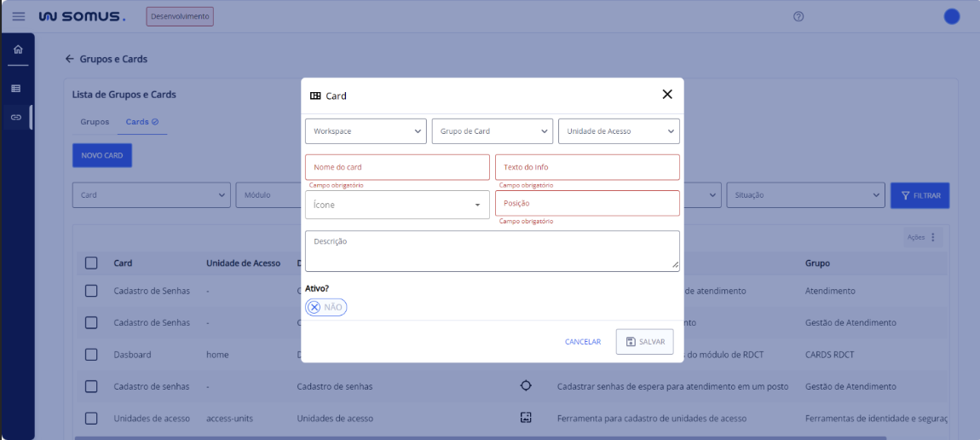Click the CANCELAR button
980x440 pixels.
point(583,342)
